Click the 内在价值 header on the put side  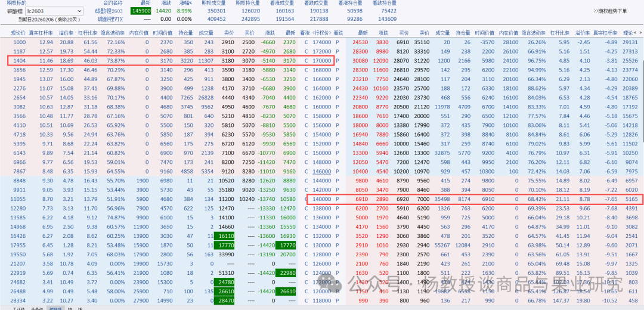pos(508,33)
